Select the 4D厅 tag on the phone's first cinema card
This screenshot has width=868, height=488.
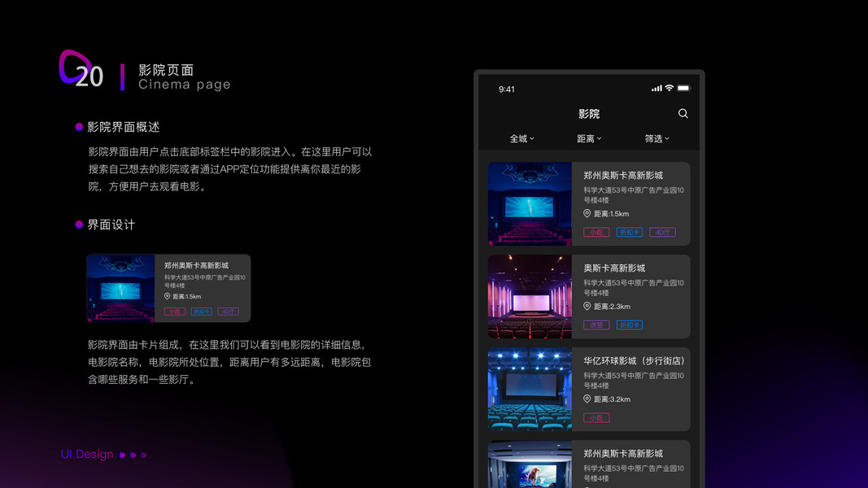tap(663, 233)
